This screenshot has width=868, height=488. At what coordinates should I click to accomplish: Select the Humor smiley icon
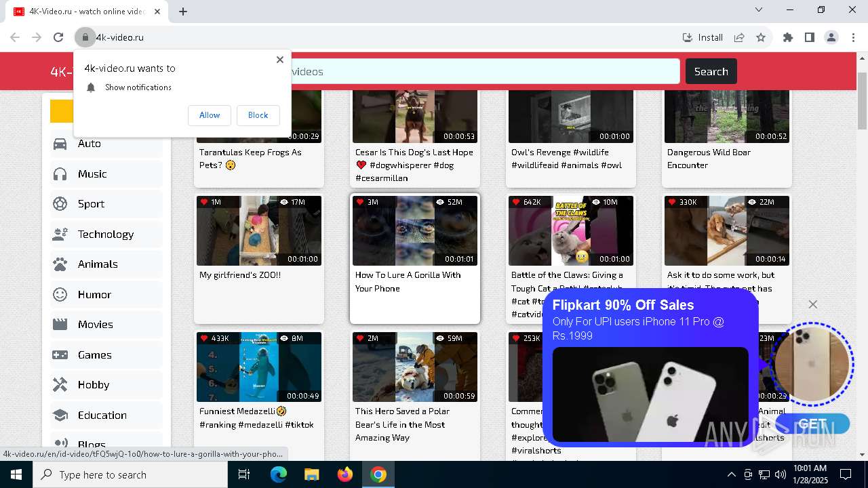[60, 295]
